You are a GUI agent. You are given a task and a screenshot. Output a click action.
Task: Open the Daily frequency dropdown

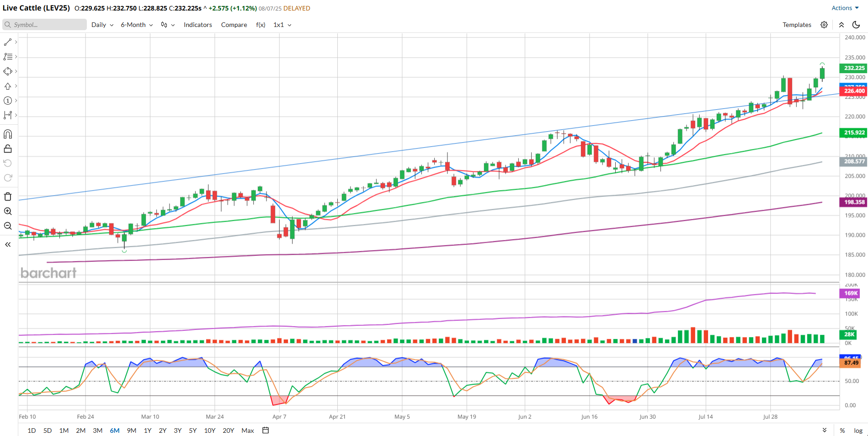tap(102, 25)
